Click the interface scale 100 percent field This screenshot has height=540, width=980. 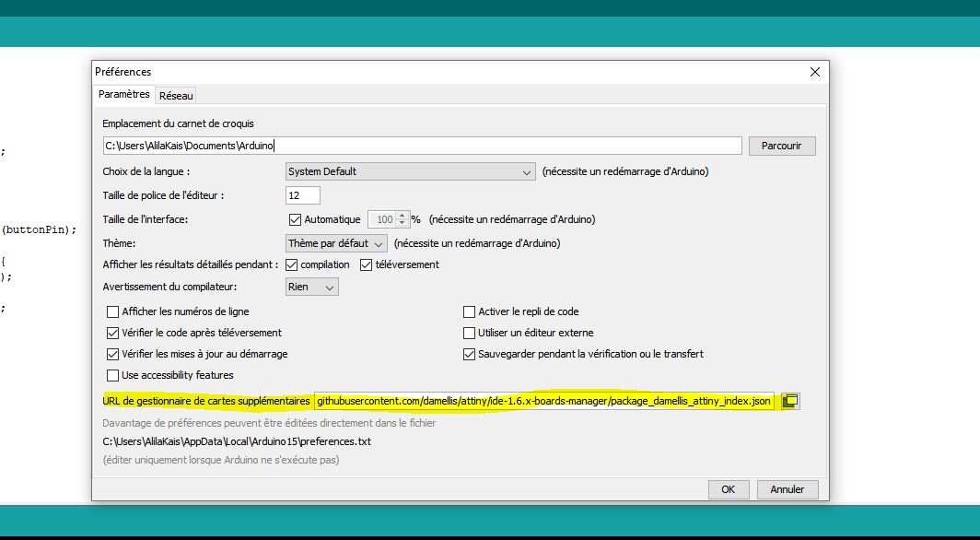coord(382,219)
